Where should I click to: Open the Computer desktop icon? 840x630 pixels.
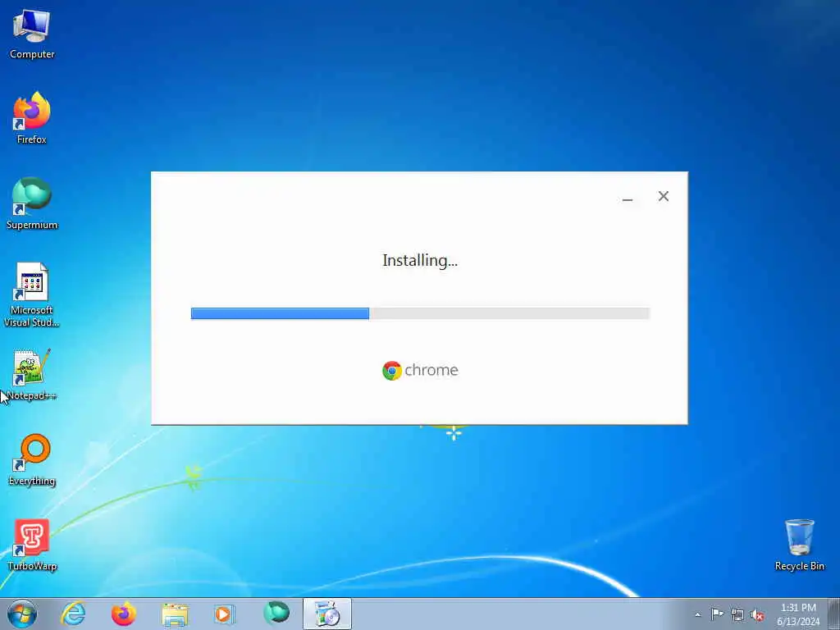click(32, 34)
